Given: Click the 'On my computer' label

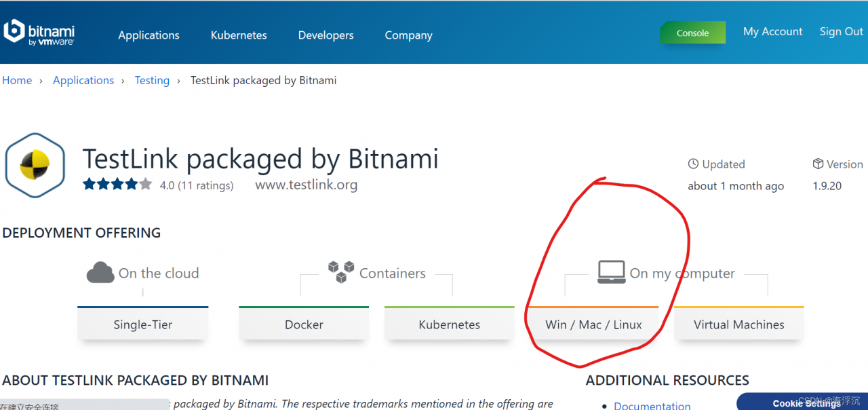Looking at the screenshot, I should point(682,274).
